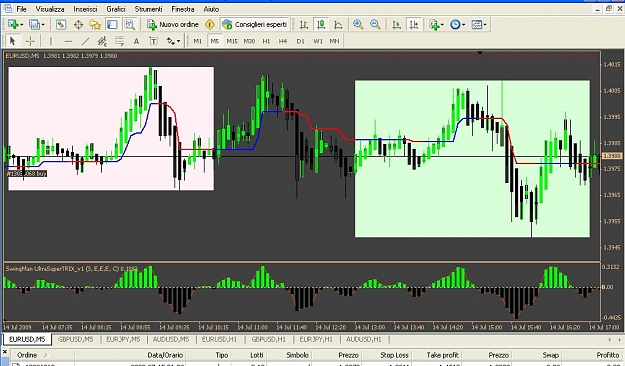Select the vertical line drawing tool
Image resolution: width=625 pixels, height=366 pixels.
point(51,41)
